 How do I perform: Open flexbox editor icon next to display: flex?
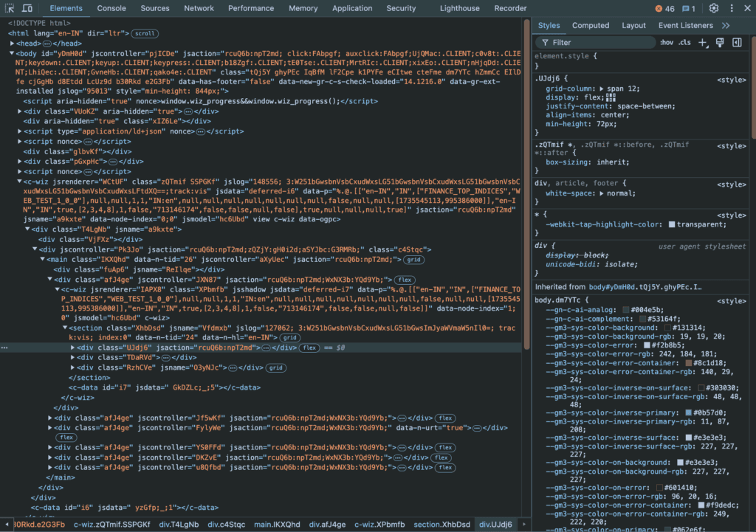pos(611,97)
